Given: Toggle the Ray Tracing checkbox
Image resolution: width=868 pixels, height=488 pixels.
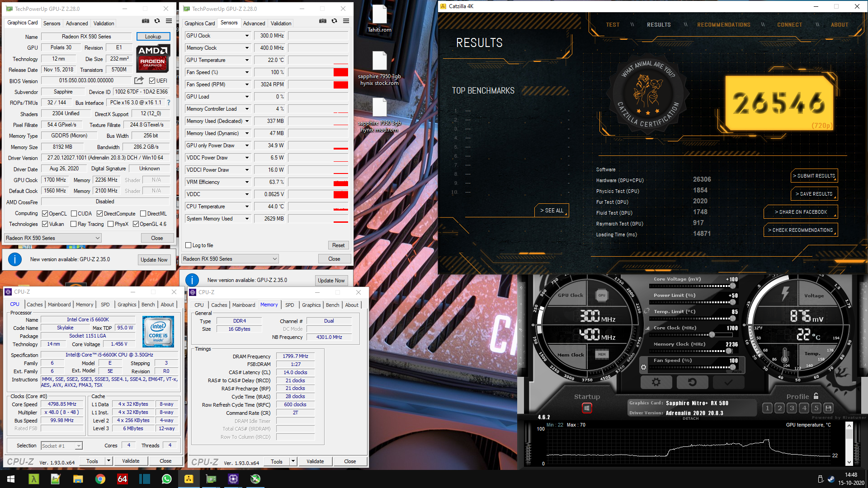Looking at the screenshot, I should [x=73, y=224].
